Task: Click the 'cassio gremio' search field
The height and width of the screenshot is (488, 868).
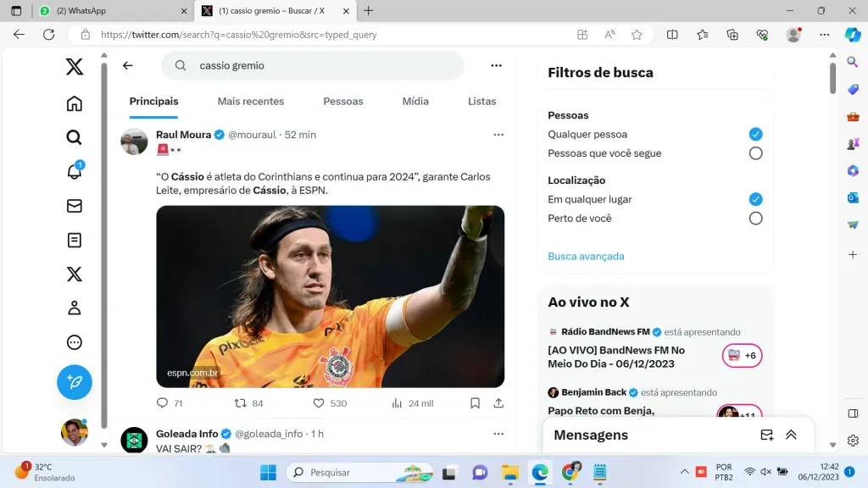Action: (322, 65)
